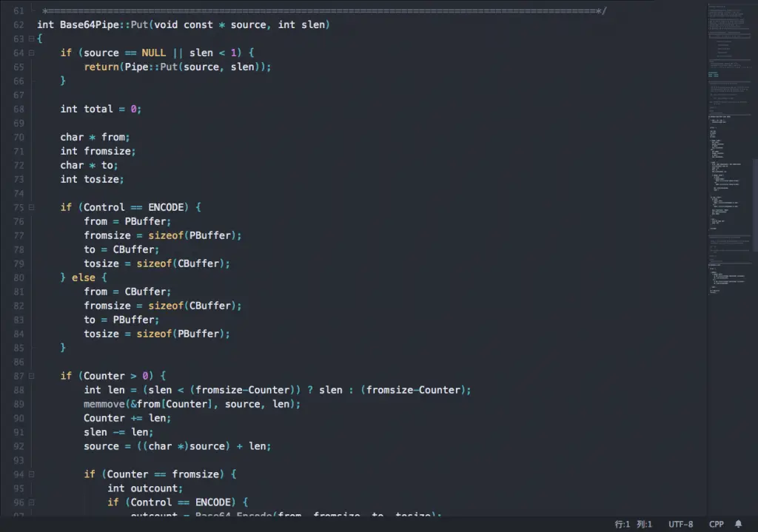Fold the source NULL check at line 64
Screen dimensions: 758x532
[31, 53]
